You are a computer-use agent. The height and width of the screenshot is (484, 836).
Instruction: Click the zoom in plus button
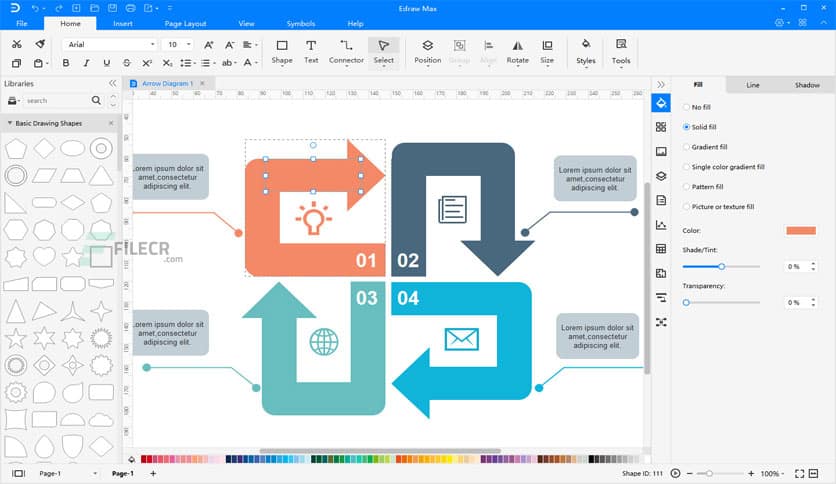coord(751,473)
